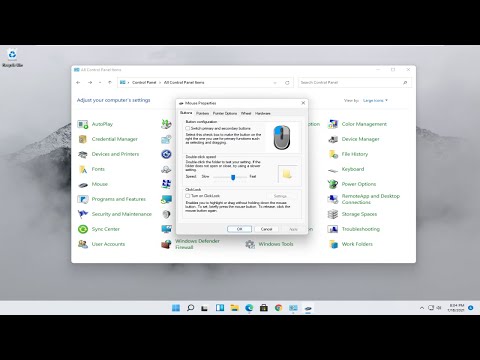
Task: Open the Fonts icon in Control Panel
Action: (83, 169)
